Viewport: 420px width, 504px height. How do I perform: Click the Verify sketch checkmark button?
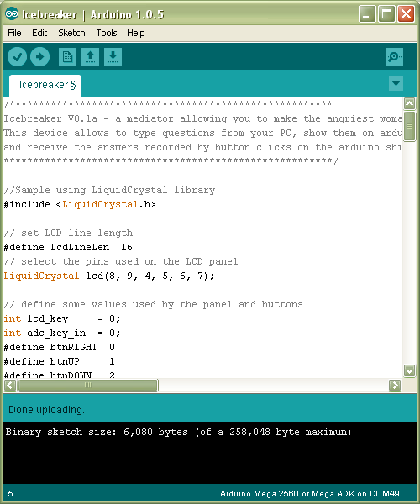(x=17, y=57)
